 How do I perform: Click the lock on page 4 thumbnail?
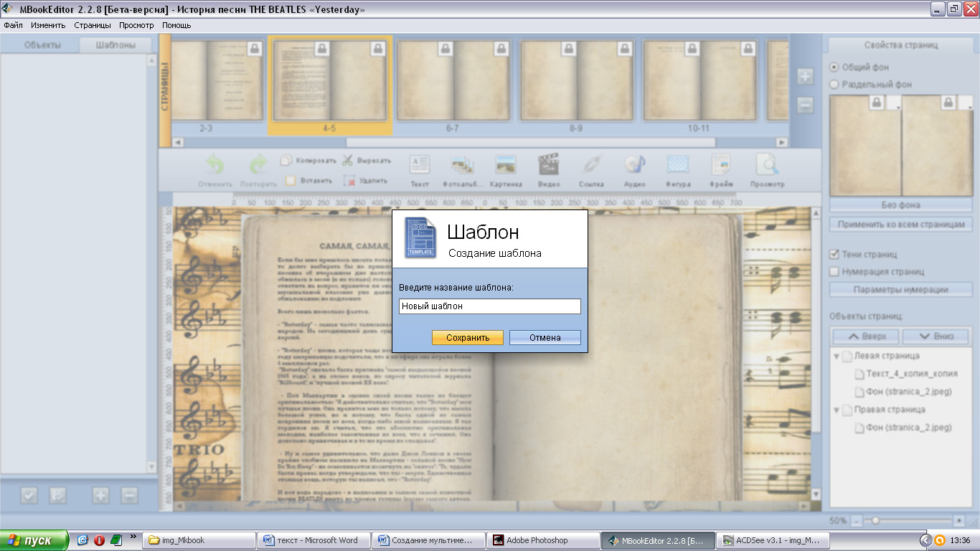[322, 48]
